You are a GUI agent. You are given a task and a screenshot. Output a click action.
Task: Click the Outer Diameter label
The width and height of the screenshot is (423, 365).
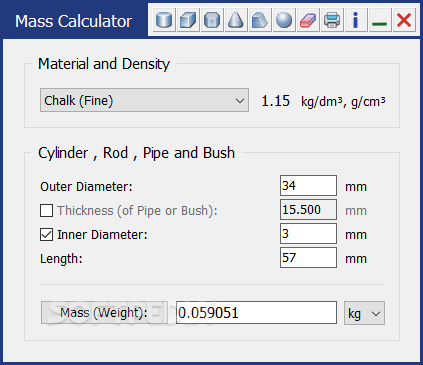[x=86, y=187]
